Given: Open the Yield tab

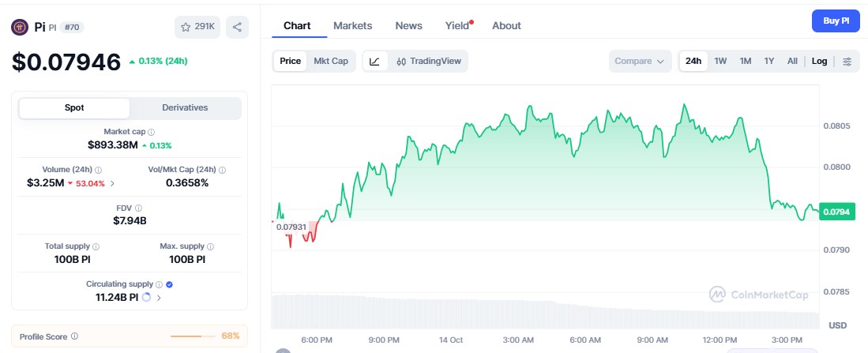Looking at the screenshot, I should point(458,26).
